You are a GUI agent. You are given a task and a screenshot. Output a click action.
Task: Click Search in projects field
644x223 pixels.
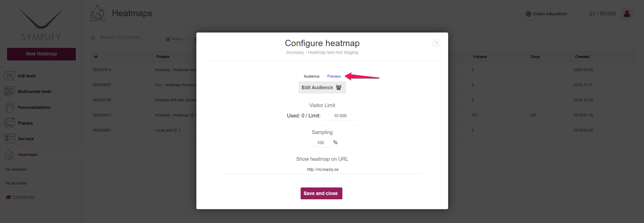129,38
